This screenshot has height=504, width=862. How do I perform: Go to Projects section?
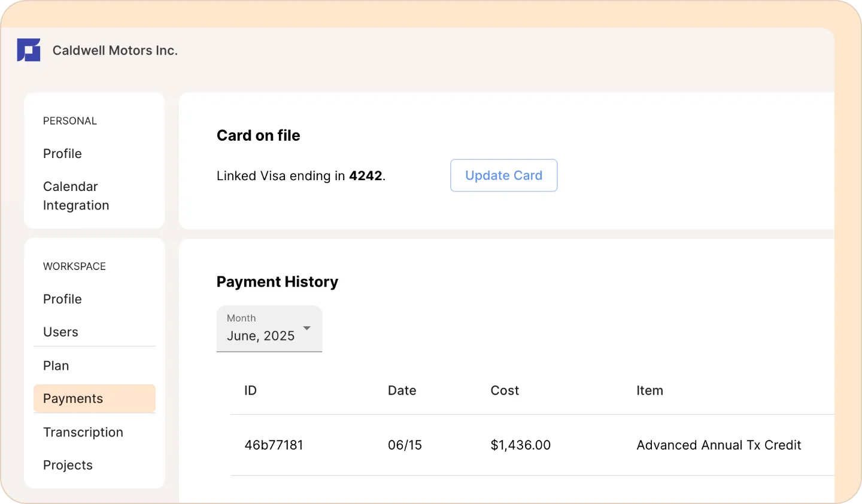(x=68, y=465)
